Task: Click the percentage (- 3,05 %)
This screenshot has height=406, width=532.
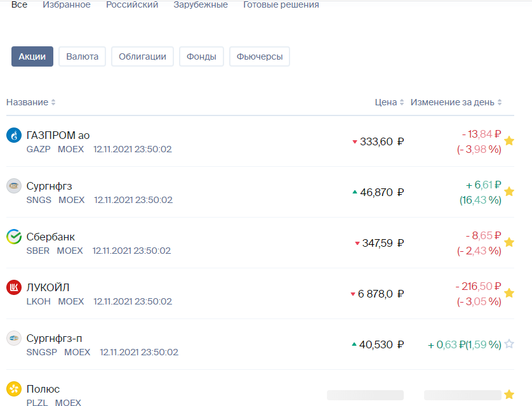Action: tap(479, 301)
